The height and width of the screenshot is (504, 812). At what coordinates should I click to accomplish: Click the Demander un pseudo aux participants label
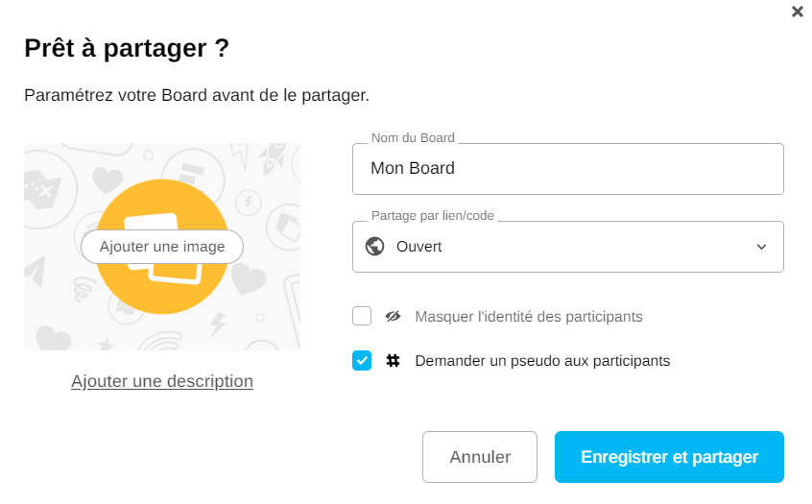(x=542, y=361)
